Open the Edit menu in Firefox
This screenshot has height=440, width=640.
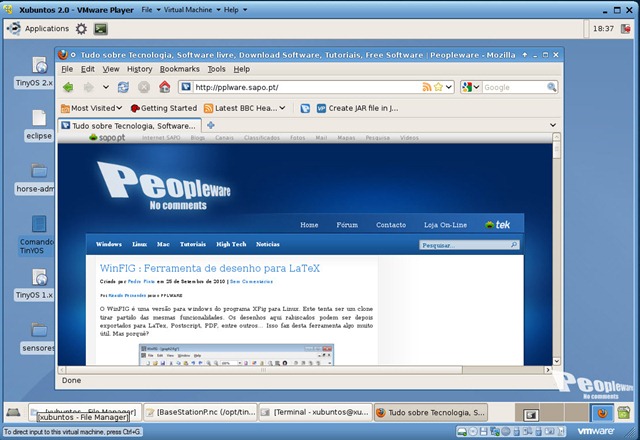click(88, 69)
